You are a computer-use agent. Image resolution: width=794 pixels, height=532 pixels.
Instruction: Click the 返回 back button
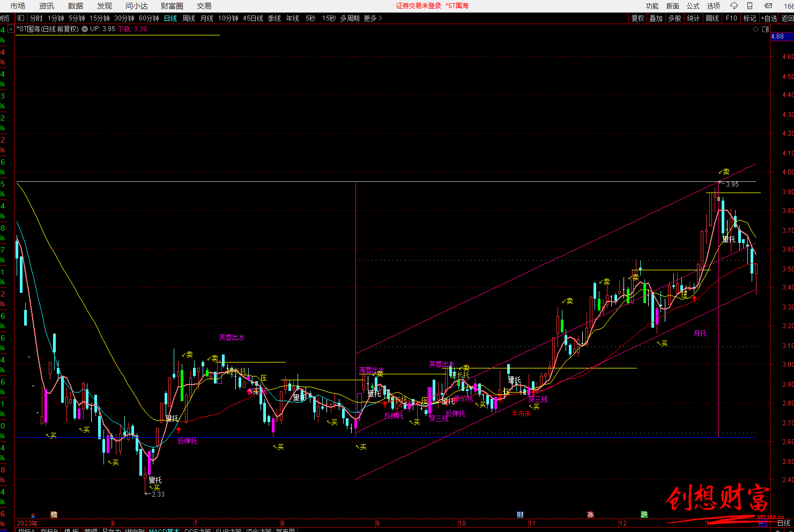pos(787,18)
